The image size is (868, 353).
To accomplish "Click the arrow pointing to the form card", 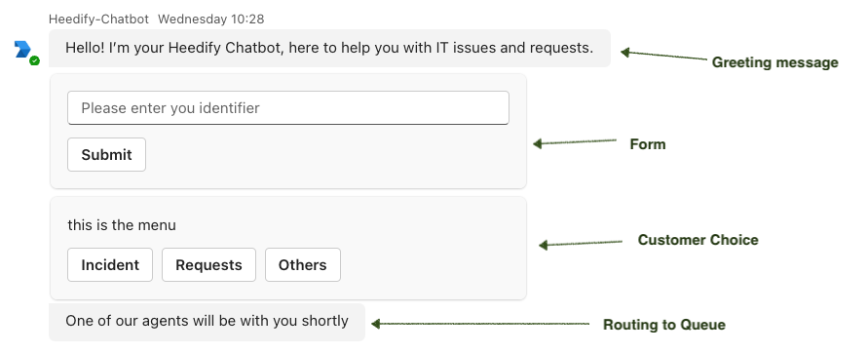I will tap(575, 142).
